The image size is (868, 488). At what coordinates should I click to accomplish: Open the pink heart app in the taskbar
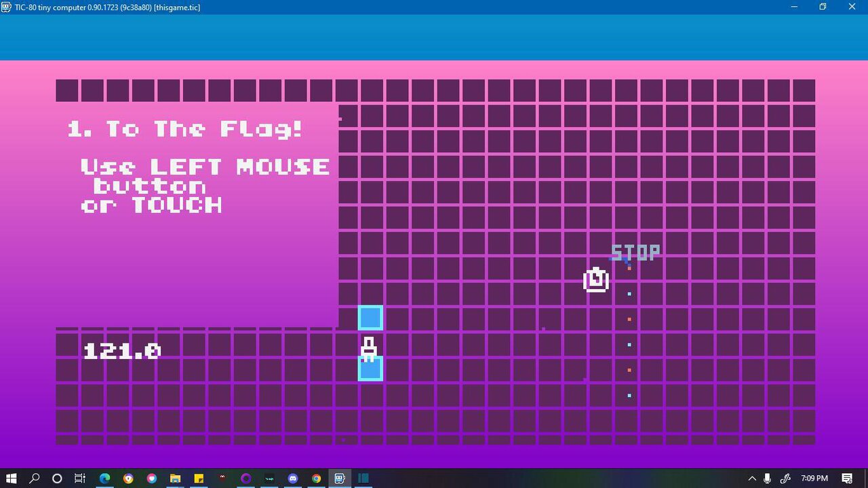(x=152, y=478)
